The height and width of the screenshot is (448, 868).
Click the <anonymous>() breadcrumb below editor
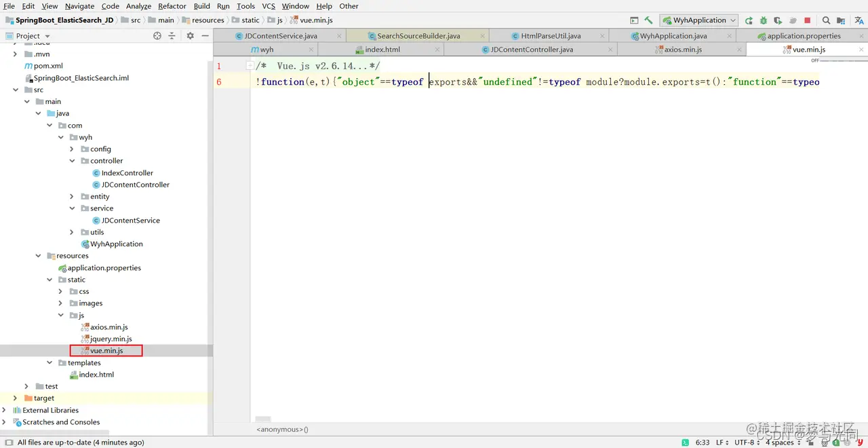(282, 429)
